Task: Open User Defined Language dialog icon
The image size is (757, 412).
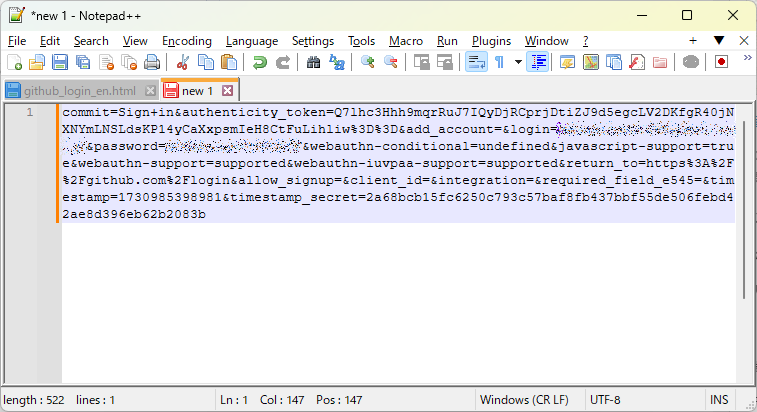Action: (567, 62)
